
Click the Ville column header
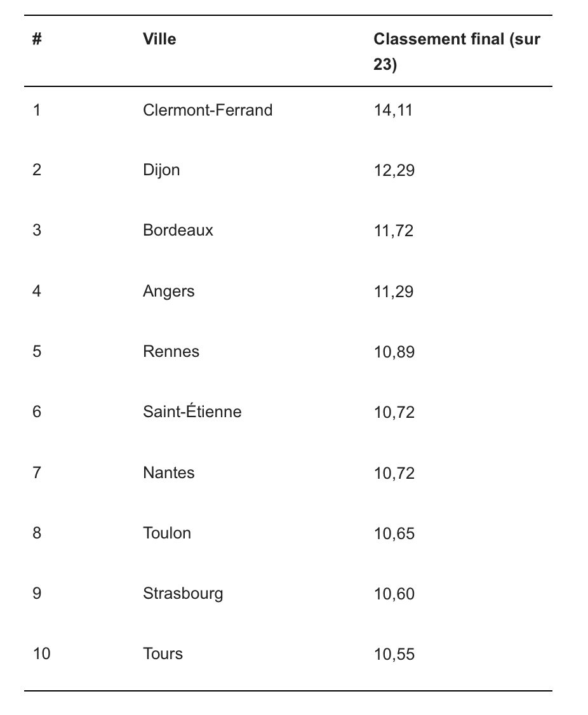click(x=159, y=39)
